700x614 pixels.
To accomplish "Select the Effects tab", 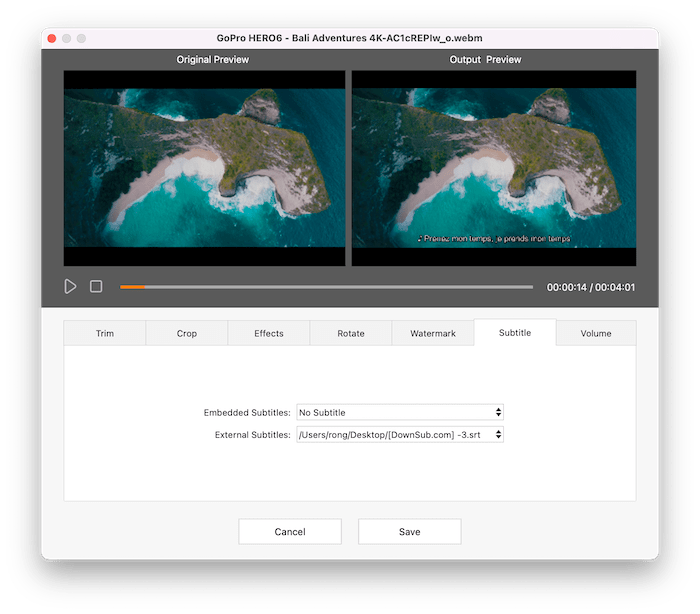I will pos(269,333).
